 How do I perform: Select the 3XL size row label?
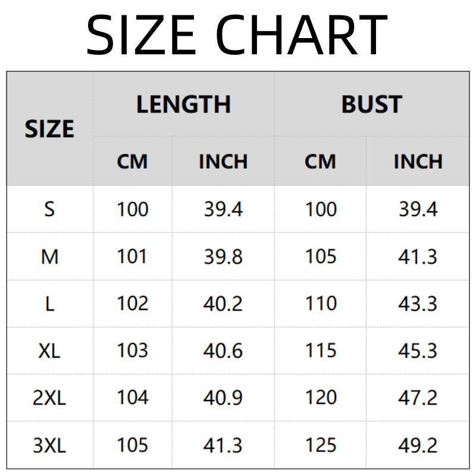click(49, 445)
